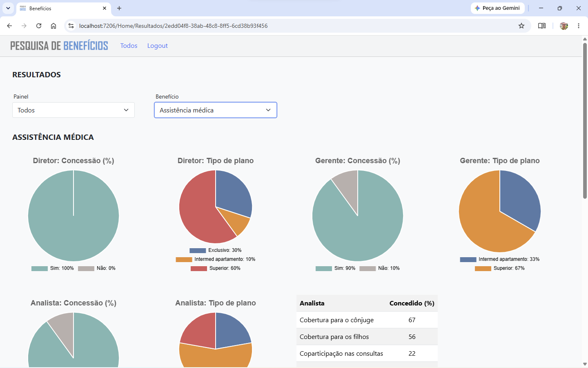
Task: Toggle the Superior legend in Gerente chart
Action: (x=500, y=268)
